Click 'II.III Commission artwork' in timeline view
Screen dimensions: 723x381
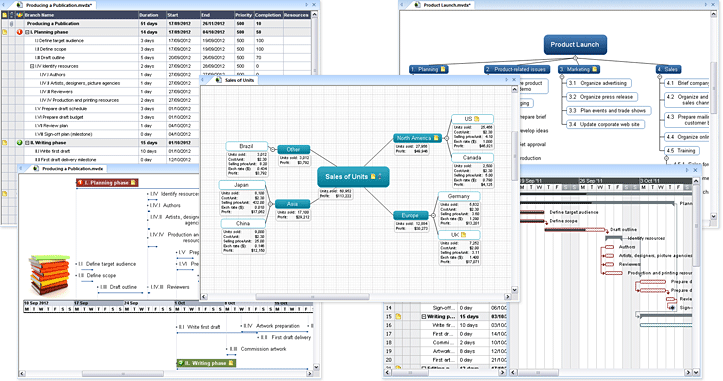point(258,349)
